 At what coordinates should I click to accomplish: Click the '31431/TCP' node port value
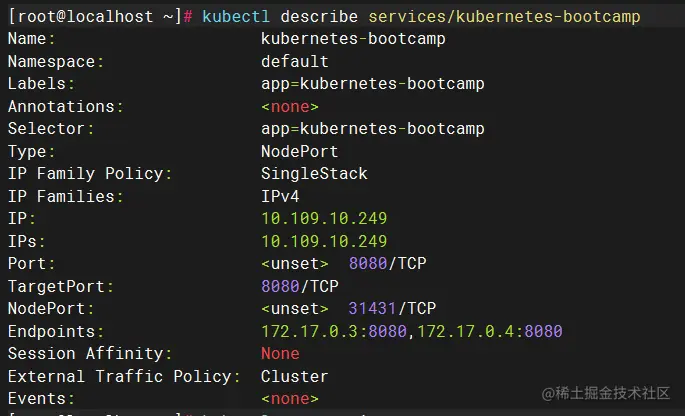point(392,309)
